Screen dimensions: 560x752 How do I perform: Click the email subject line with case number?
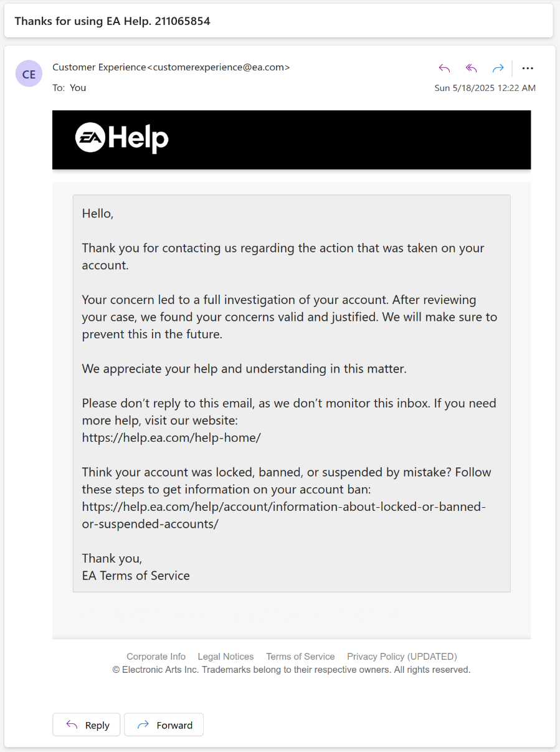112,21
